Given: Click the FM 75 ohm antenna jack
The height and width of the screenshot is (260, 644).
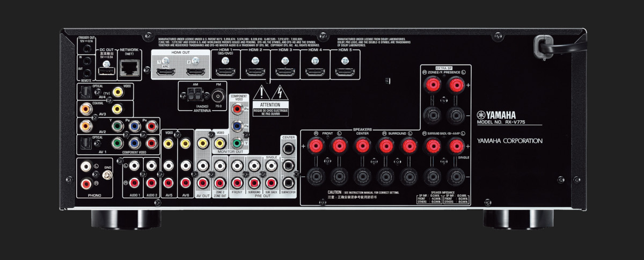Looking at the screenshot, I should point(218,97).
